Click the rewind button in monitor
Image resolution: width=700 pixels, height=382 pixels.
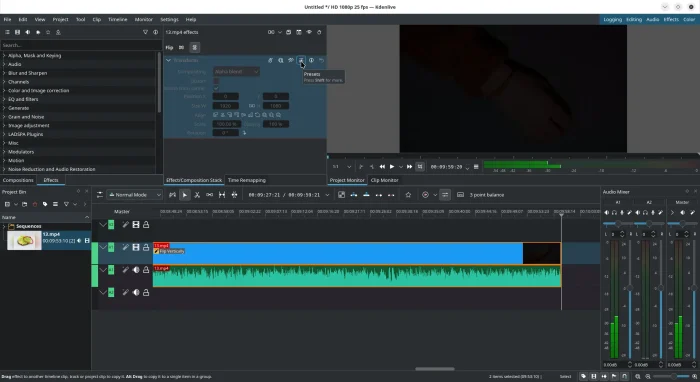(x=382, y=166)
